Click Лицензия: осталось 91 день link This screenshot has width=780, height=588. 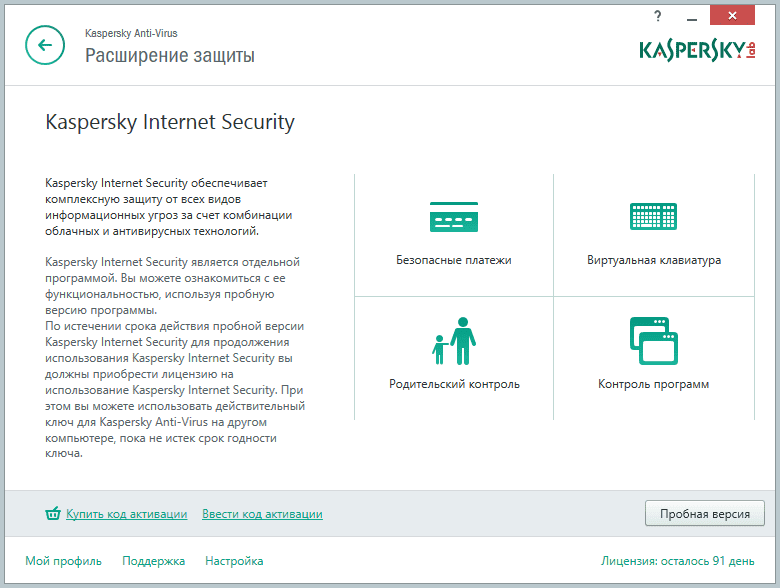(678, 561)
